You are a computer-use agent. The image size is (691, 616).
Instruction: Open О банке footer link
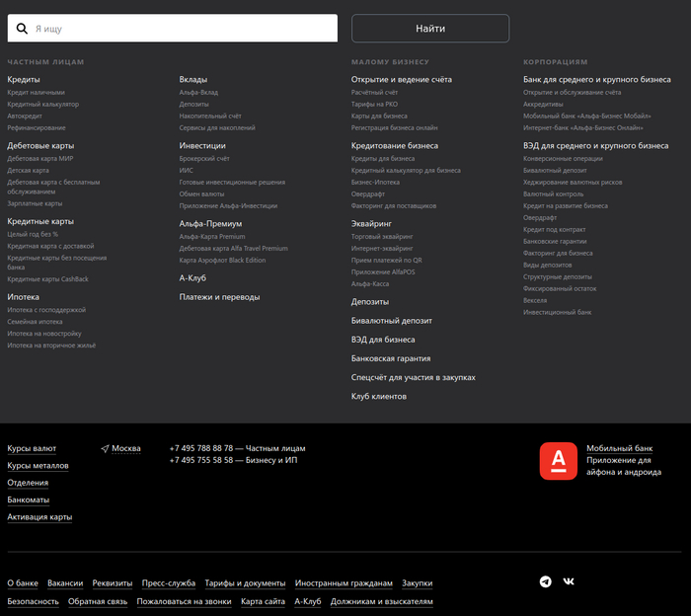[23, 583]
